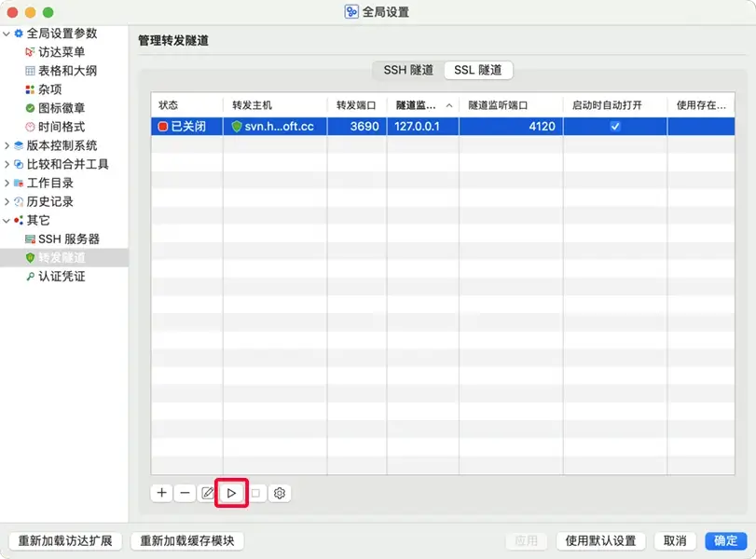Select the 转发隧道 shield icon
The image size is (756, 559).
point(30,256)
